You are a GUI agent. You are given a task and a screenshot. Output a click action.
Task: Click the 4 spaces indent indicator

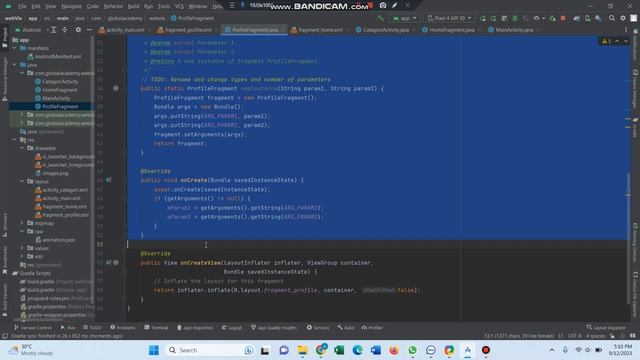596,336
